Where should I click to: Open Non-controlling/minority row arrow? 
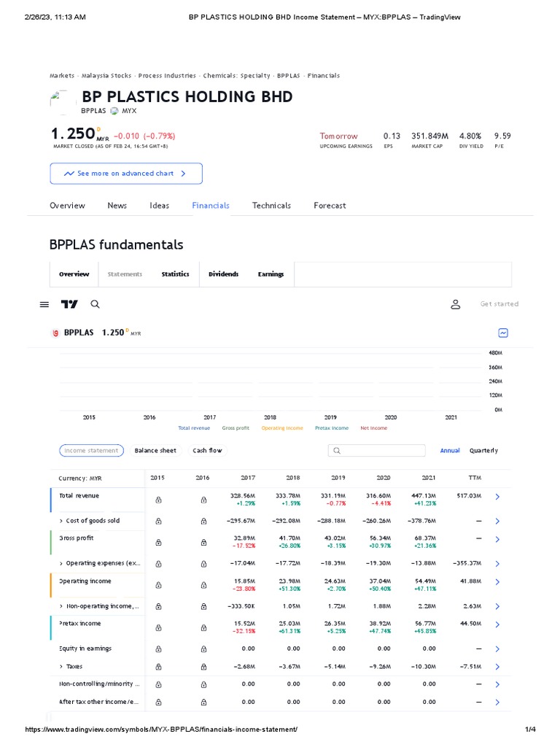pos(497,684)
